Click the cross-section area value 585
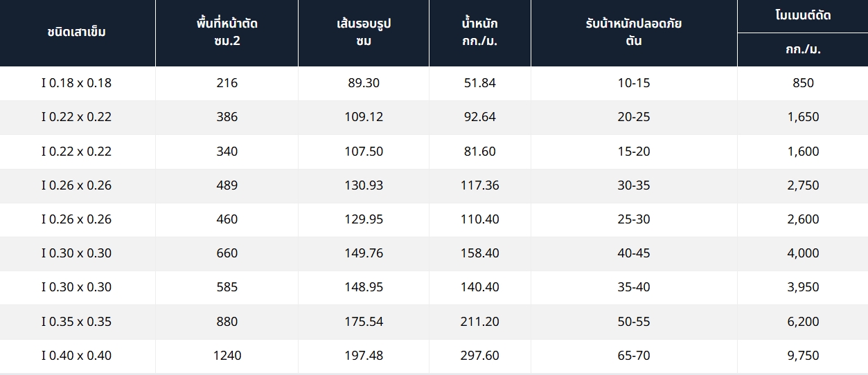 (227, 287)
